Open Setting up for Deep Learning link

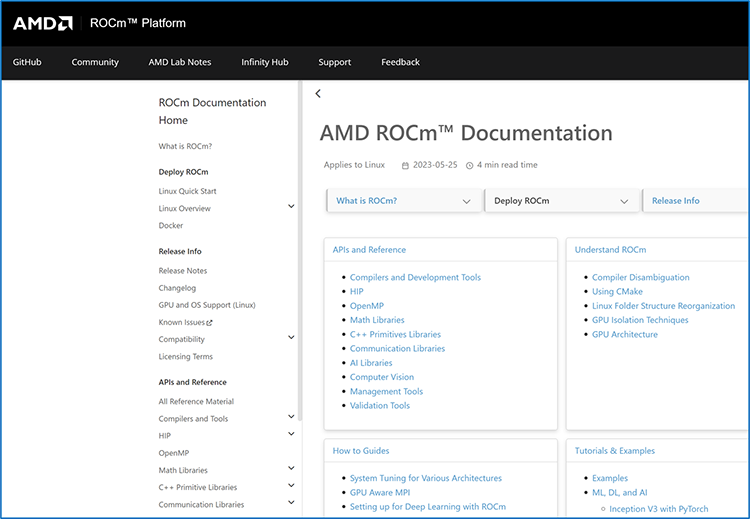(x=428, y=507)
